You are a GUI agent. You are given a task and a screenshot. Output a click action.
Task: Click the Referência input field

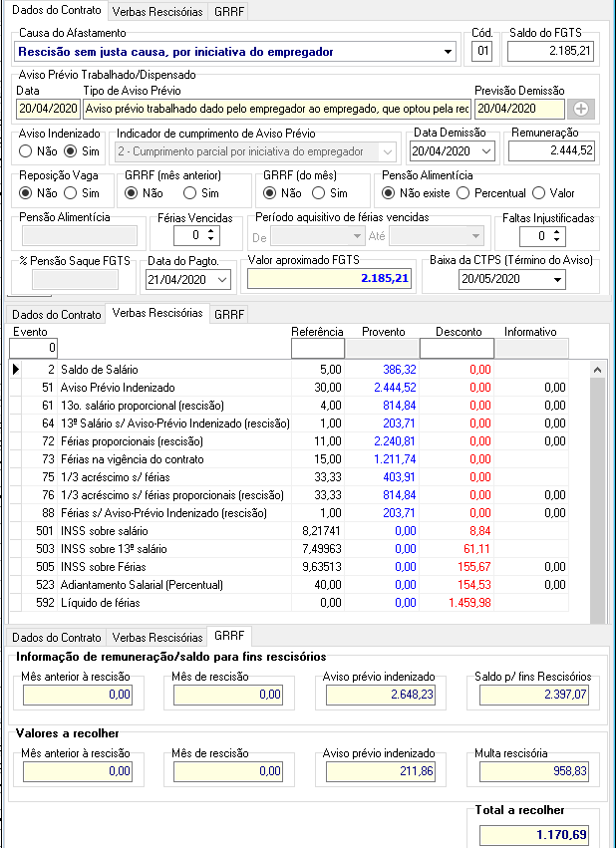(317, 349)
